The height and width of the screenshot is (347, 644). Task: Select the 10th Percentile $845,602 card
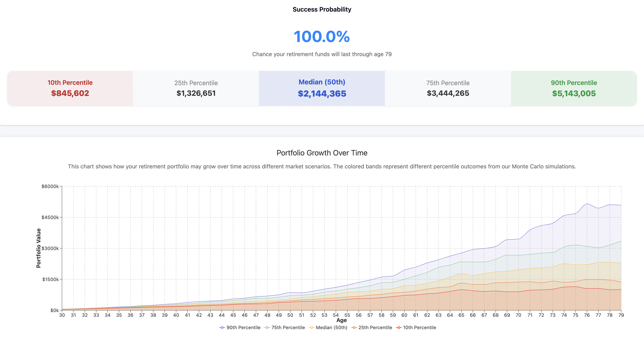pyautogui.click(x=70, y=88)
